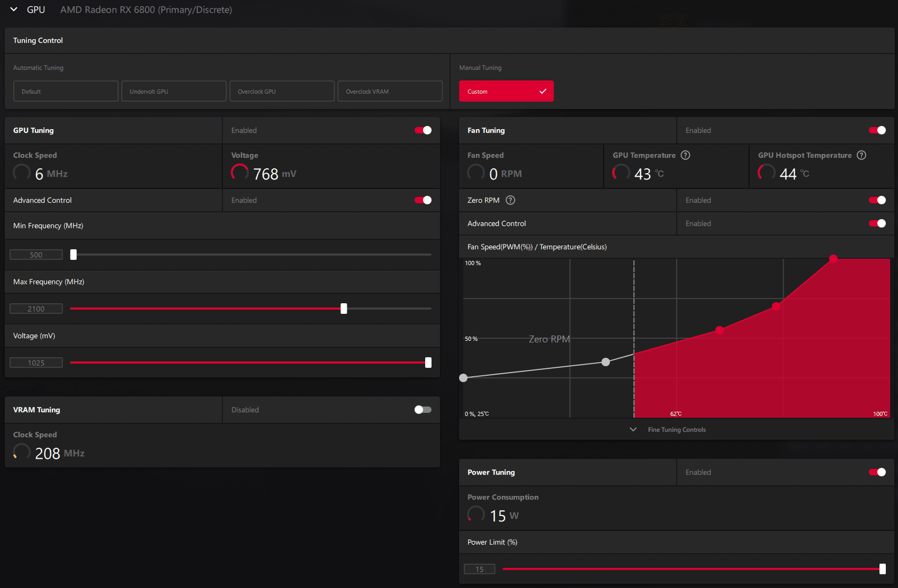Viewport: 898px width, 588px height.
Task: Choose the Overclock GPU preset
Action: pyautogui.click(x=282, y=91)
